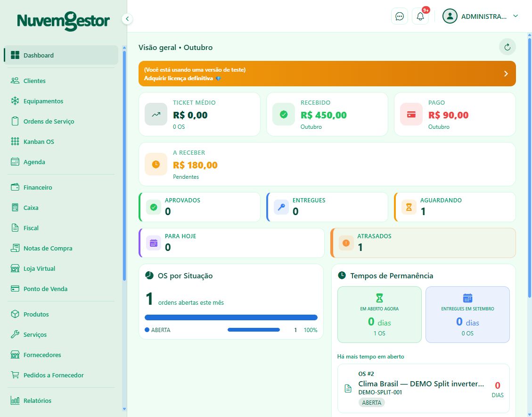Refresh the dashboard overview
The image size is (532, 417).
click(x=507, y=47)
